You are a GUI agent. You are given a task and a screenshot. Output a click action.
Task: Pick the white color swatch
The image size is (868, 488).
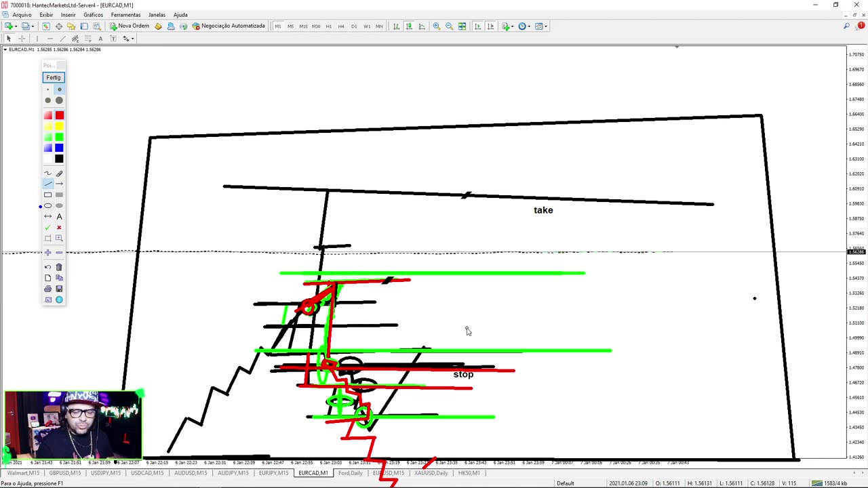pos(47,159)
